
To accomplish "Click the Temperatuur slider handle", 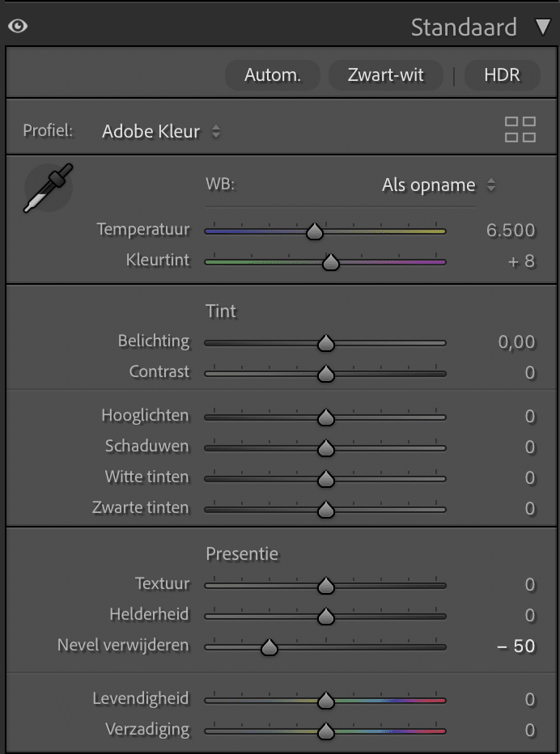I will pos(315,231).
